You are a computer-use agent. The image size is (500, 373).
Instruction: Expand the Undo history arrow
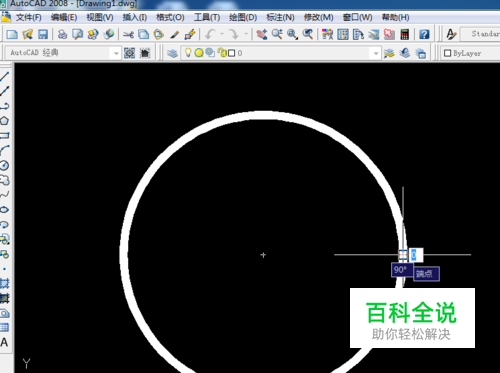(222, 34)
